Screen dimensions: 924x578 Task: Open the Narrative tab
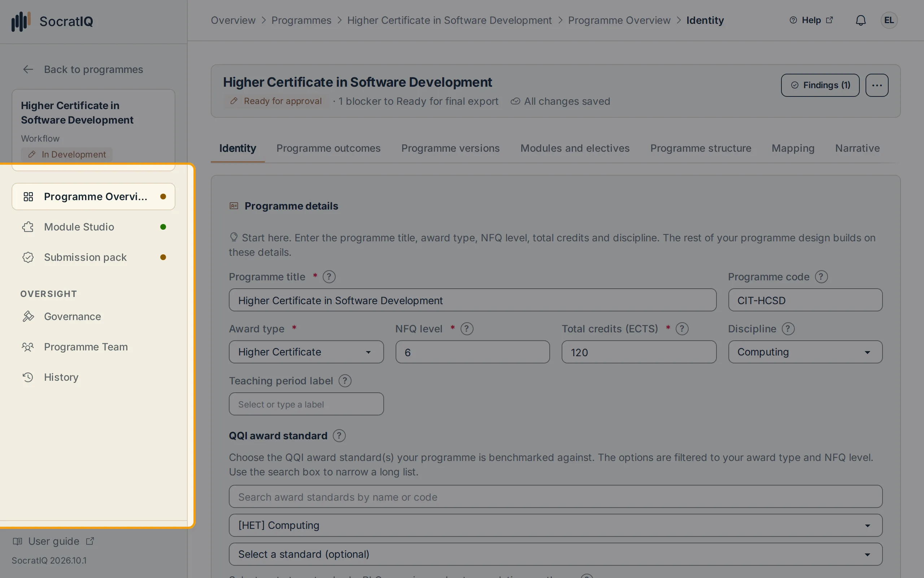857,148
